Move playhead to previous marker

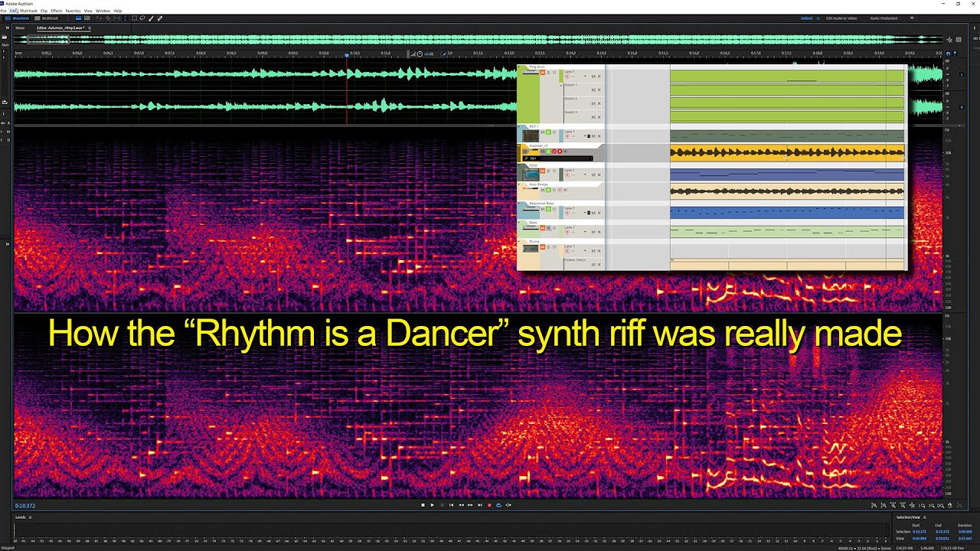pyautogui.click(x=451, y=505)
